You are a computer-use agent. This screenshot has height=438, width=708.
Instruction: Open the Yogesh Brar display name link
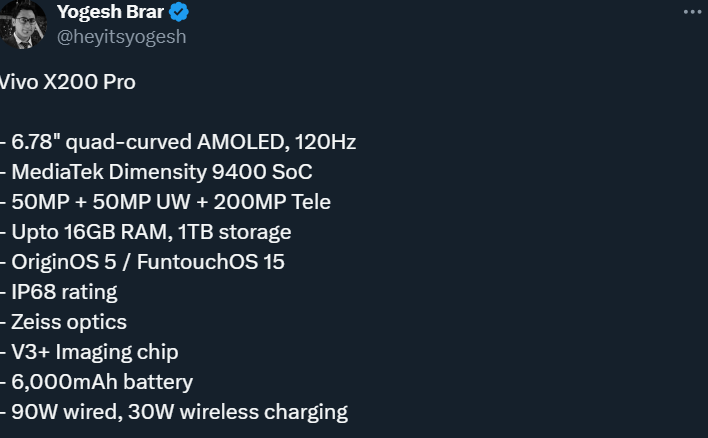point(110,12)
